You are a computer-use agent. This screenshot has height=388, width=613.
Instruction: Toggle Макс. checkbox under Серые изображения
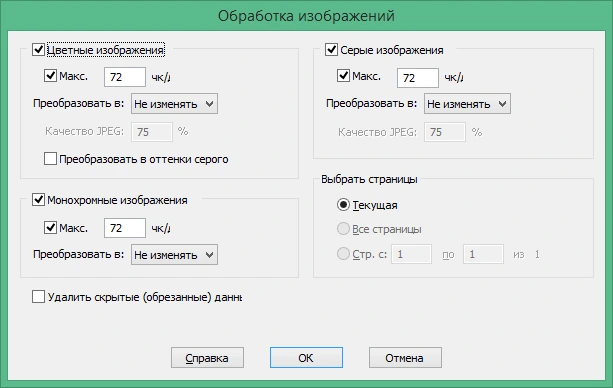pyautogui.click(x=343, y=75)
